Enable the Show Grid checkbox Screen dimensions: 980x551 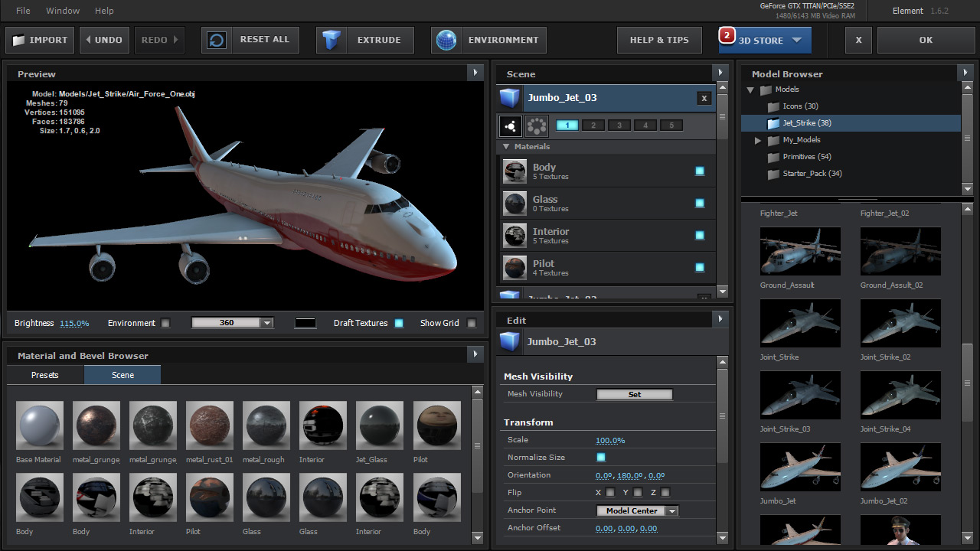click(x=472, y=323)
